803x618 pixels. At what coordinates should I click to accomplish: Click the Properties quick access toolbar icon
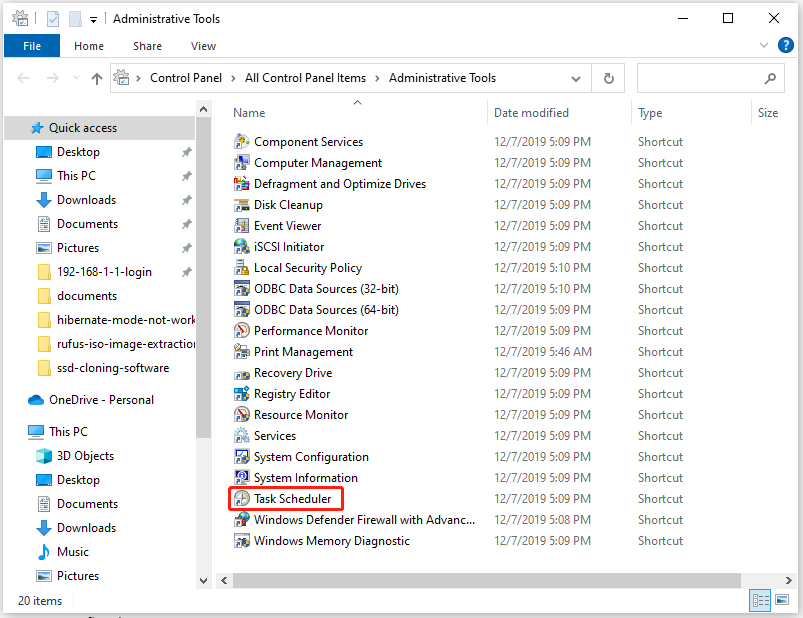pyautogui.click(x=53, y=19)
